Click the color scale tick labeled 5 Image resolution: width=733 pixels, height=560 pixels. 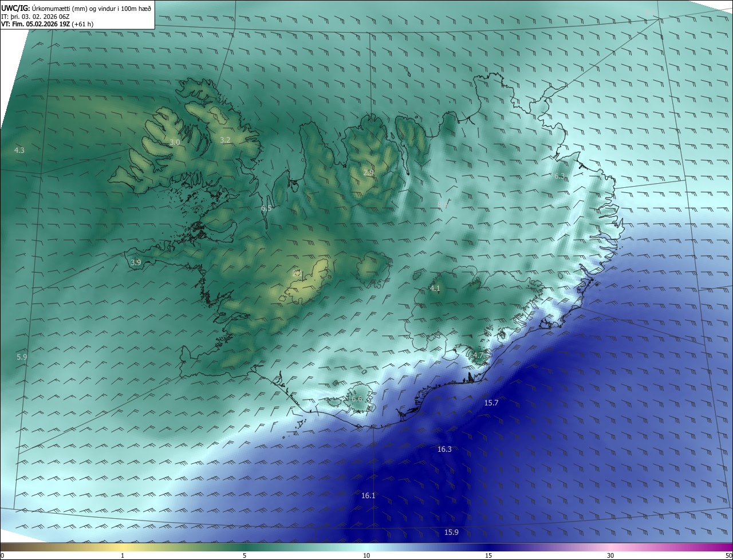point(245,555)
